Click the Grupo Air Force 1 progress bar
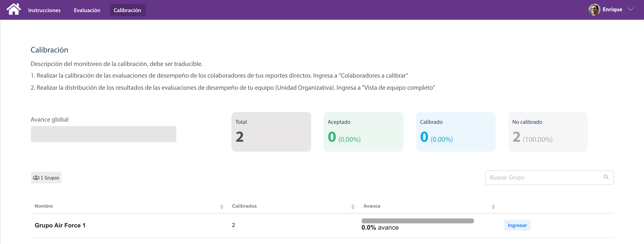 [418, 221]
